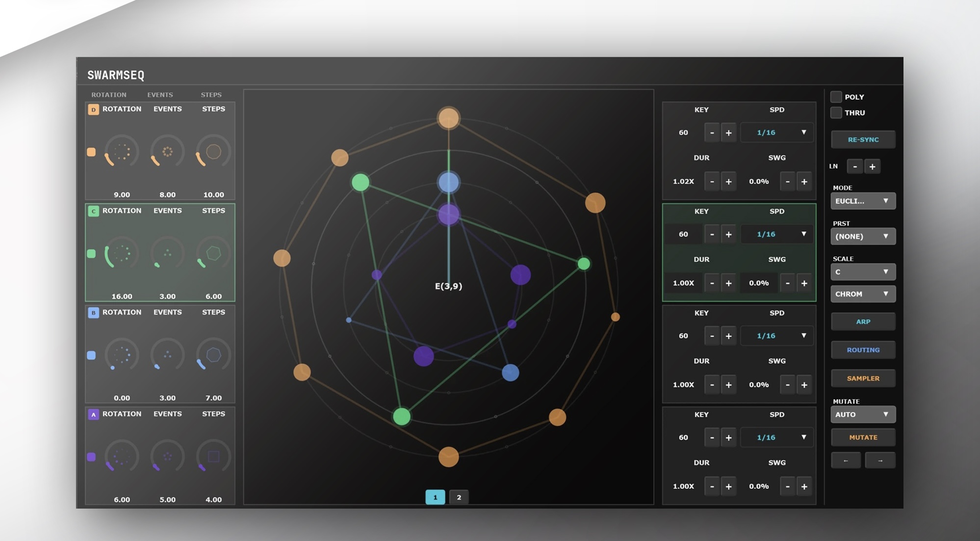Click track D rotation value 9.00

[122, 195]
